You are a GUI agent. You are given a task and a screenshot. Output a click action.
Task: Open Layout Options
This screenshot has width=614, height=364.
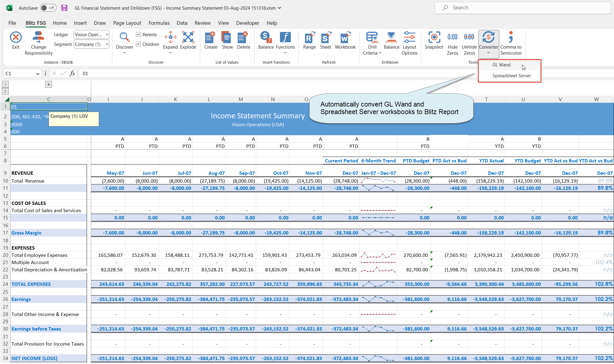tap(409, 43)
